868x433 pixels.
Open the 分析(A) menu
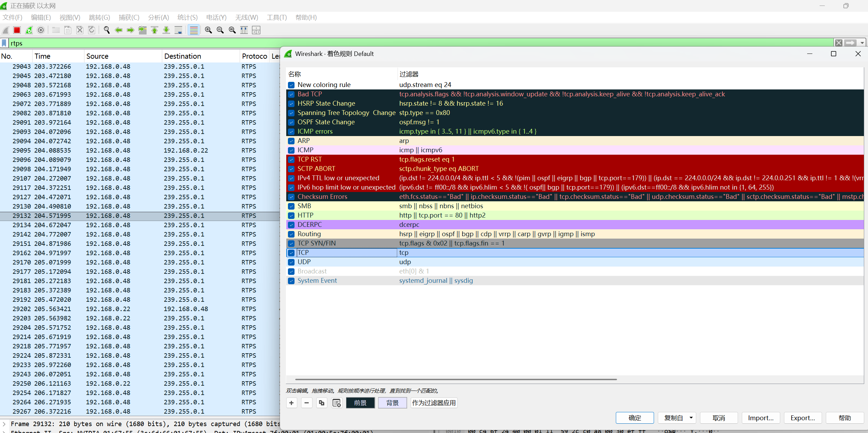click(158, 17)
